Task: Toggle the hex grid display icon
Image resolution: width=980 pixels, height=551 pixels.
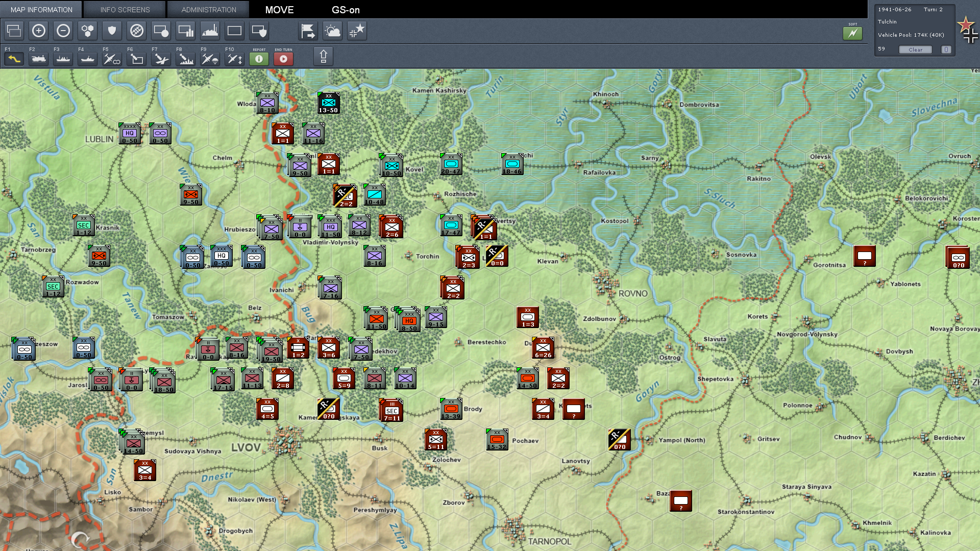Action: click(x=88, y=31)
